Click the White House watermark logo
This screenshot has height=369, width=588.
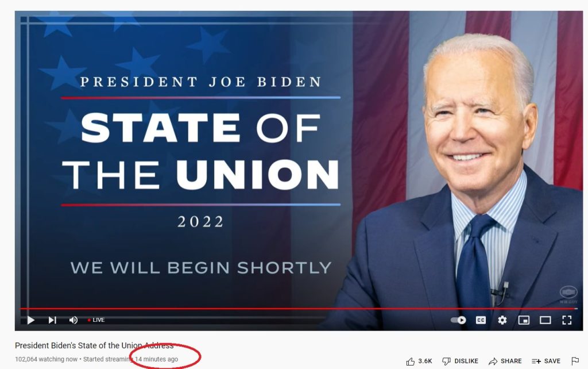click(x=568, y=294)
